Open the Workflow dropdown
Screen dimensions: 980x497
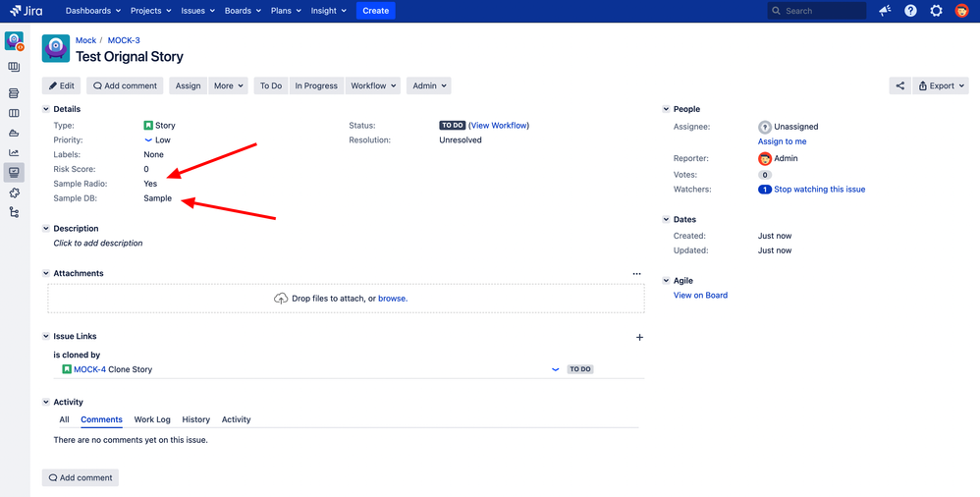[x=375, y=85]
